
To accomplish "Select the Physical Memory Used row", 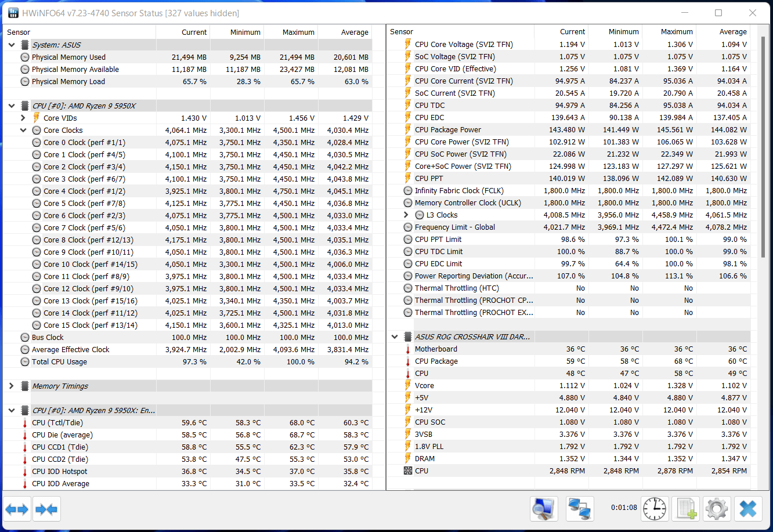I will tap(187, 57).
